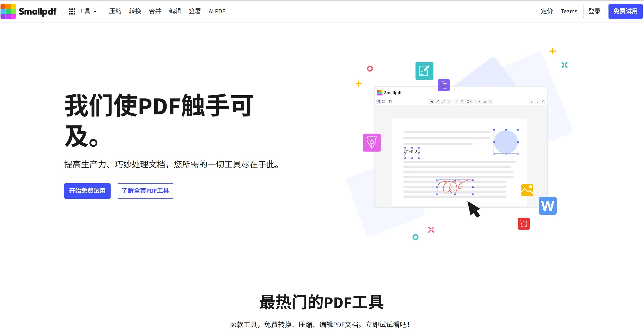Select 编辑 in the top navigation
The height and width of the screenshot is (334, 644).
click(x=175, y=11)
